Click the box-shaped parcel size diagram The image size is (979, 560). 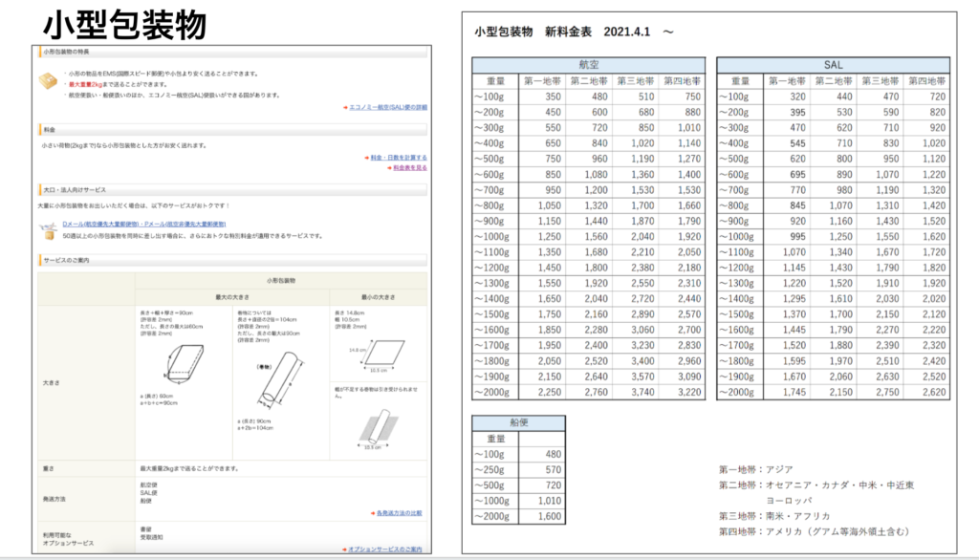tap(184, 363)
